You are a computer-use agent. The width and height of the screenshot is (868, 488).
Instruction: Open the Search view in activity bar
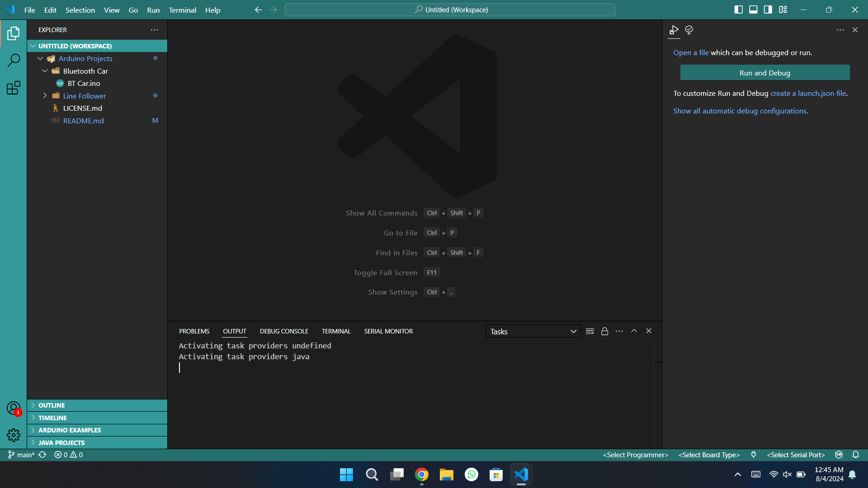pyautogui.click(x=14, y=60)
